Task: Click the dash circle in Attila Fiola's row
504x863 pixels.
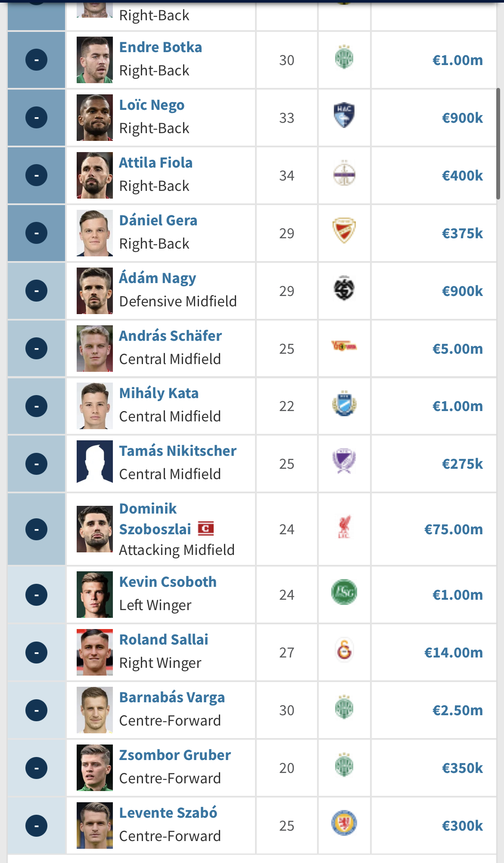Action: click(x=36, y=175)
